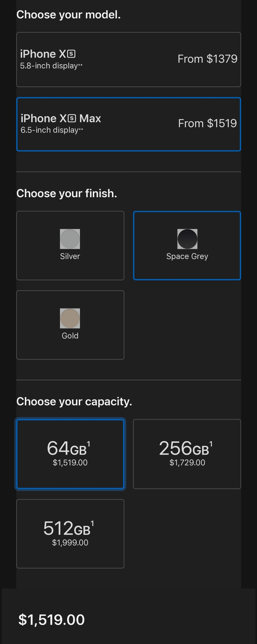Click the asterisks after 5.8-inch display
257x644 pixels.
80,65
